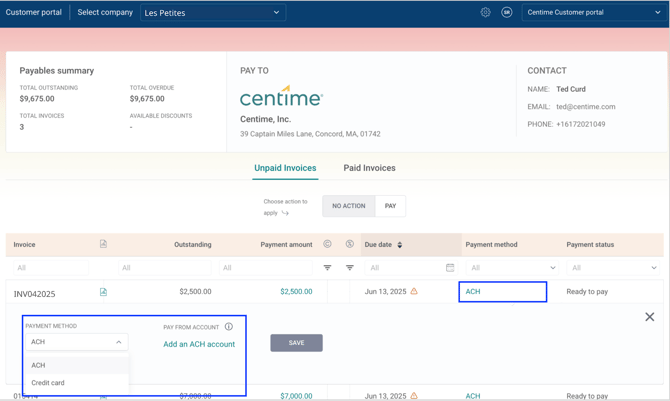This screenshot has width=670, height=401.
Task: Click the centime company logo
Action: [282, 96]
